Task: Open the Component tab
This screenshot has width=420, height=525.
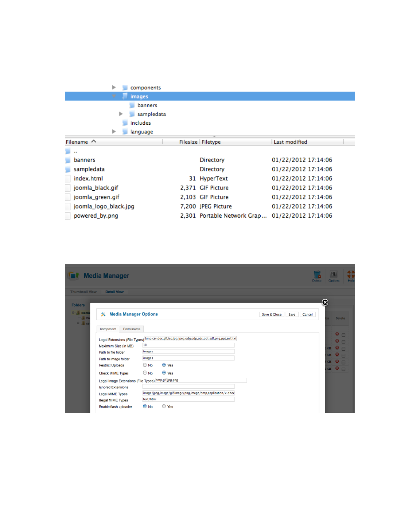Action: (108, 329)
